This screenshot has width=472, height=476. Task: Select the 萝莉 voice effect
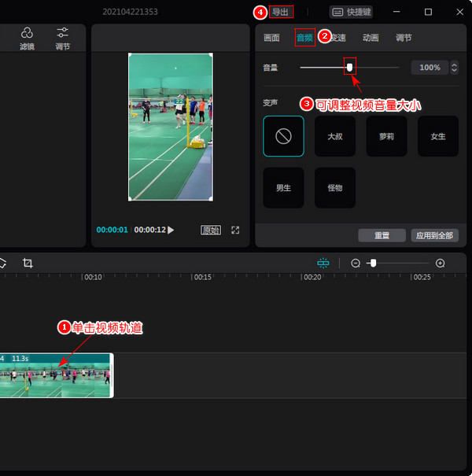(x=387, y=136)
